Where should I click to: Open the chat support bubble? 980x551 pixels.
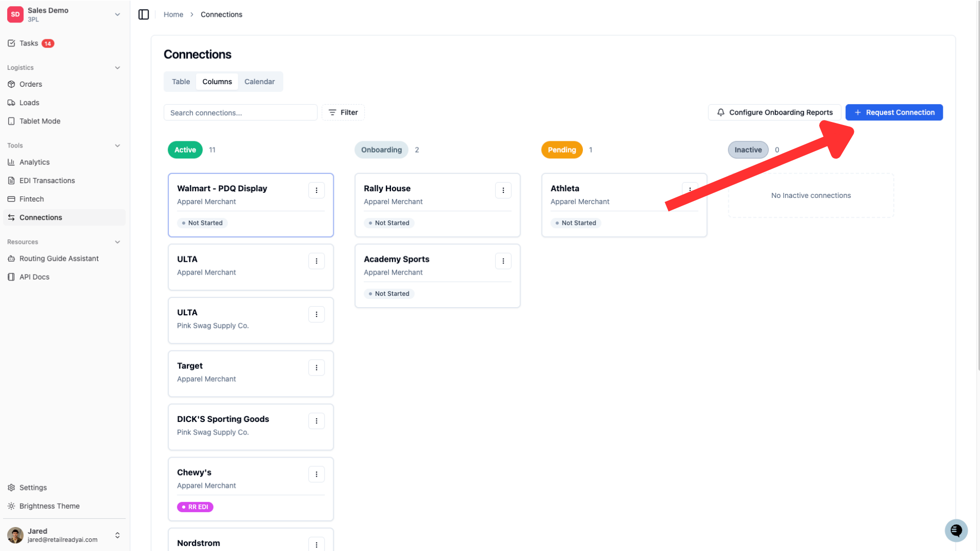tap(956, 531)
